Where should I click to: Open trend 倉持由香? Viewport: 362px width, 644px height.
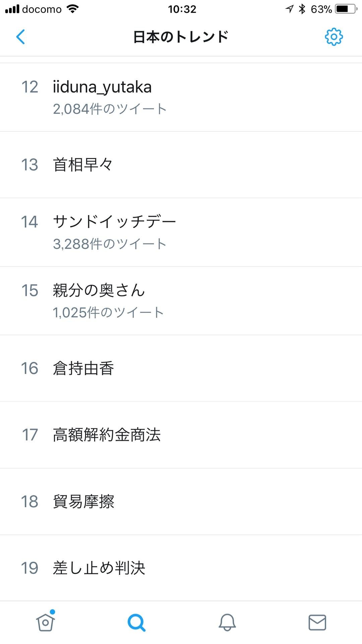click(x=83, y=368)
